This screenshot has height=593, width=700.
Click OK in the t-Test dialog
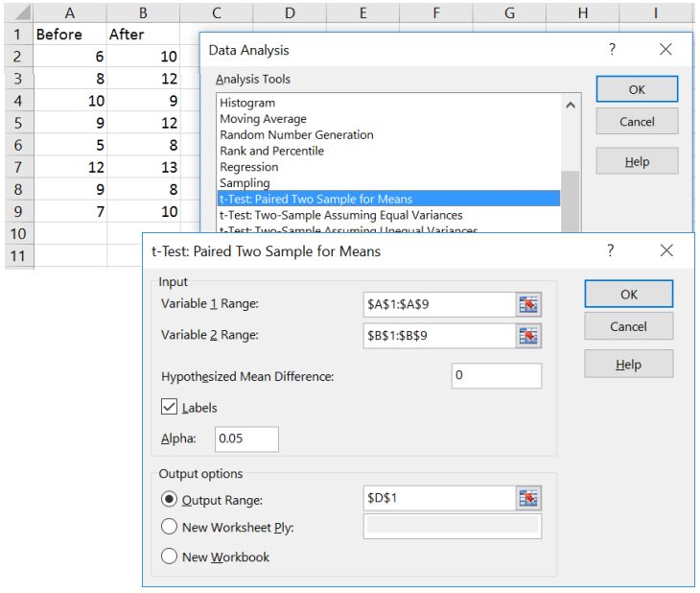pyautogui.click(x=629, y=294)
